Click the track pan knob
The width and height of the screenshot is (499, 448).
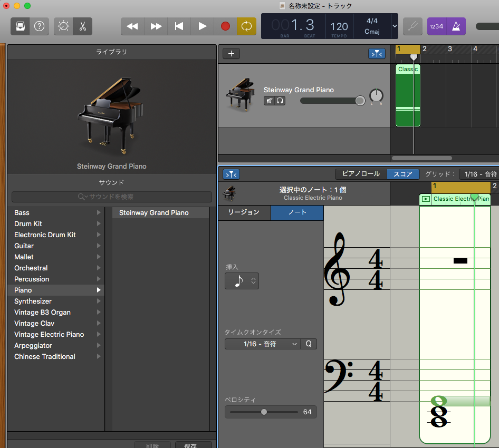(376, 96)
